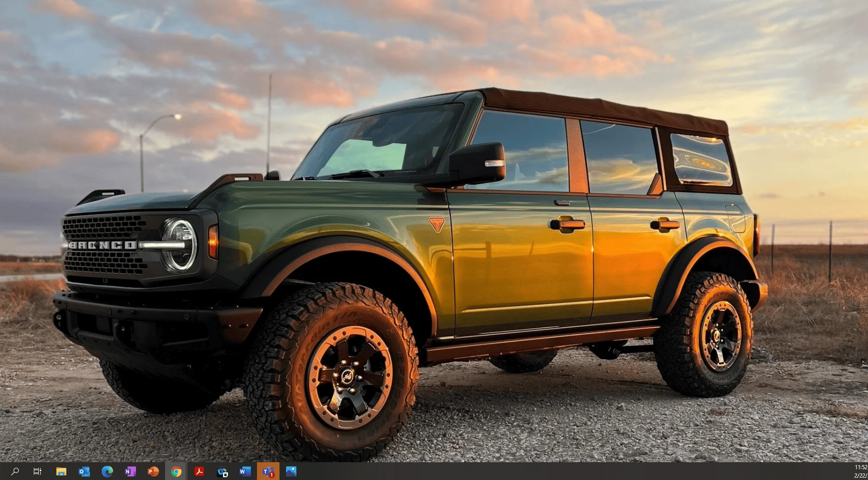Launch File Explorer from the taskbar
This screenshot has width=868, height=480.
pyautogui.click(x=61, y=471)
